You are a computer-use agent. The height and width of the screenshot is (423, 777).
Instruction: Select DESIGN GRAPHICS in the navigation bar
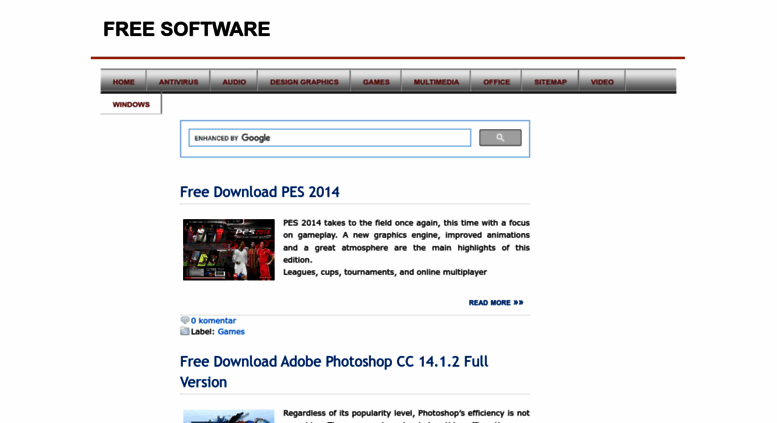click(x=304, y=81)
